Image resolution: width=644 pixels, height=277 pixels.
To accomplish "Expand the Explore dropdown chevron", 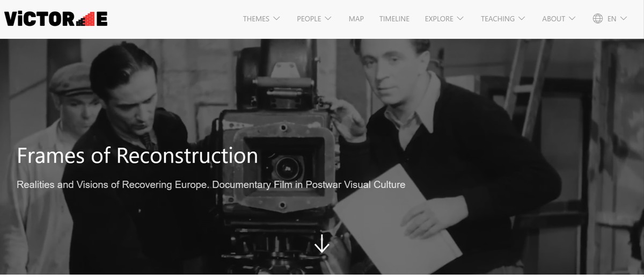I will click(x=460, y=19).
